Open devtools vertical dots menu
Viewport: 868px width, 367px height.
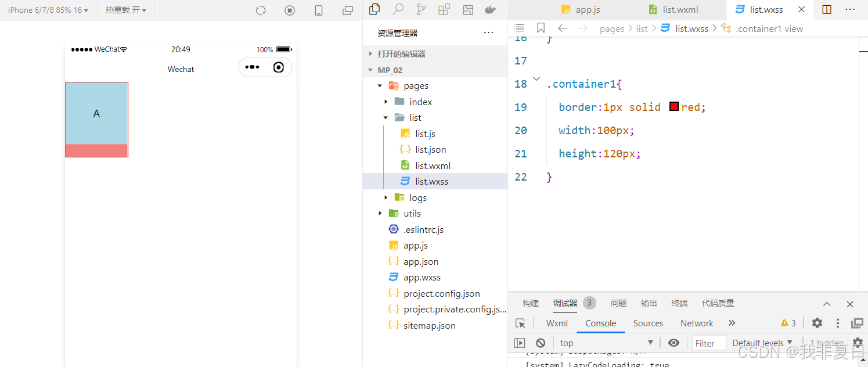tap(838, 323)
